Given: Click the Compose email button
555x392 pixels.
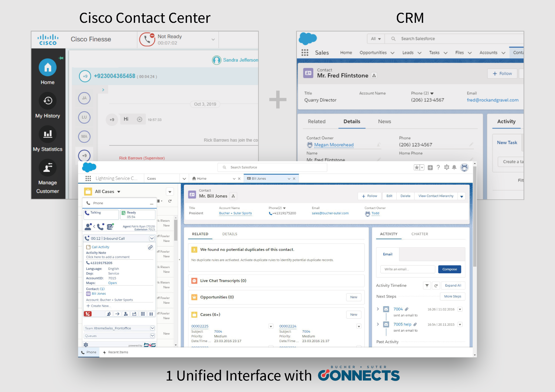Looking at the screenshot, I should [x=449, y=269].
